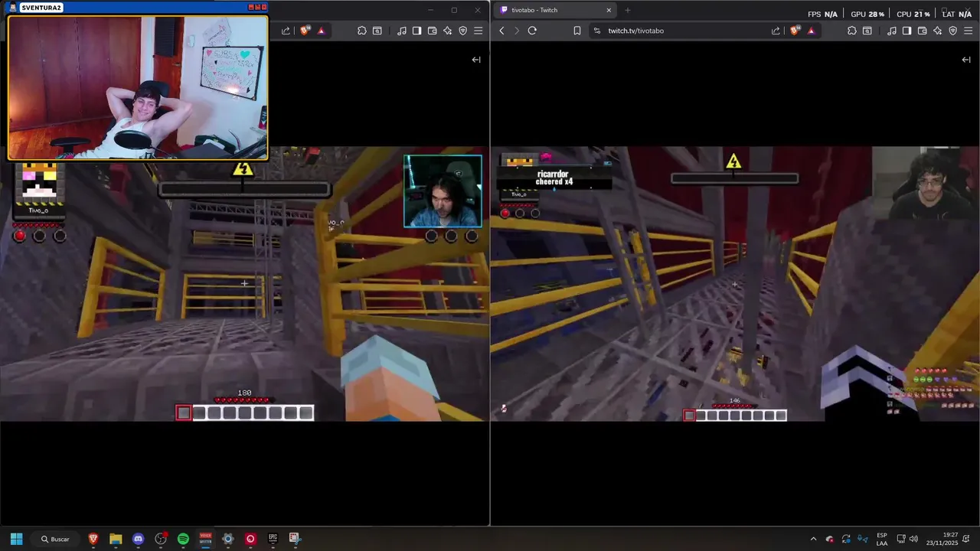Open Extensions puzzle icon in right window
This screenshot has width=980, height=551.
[851, 31]
